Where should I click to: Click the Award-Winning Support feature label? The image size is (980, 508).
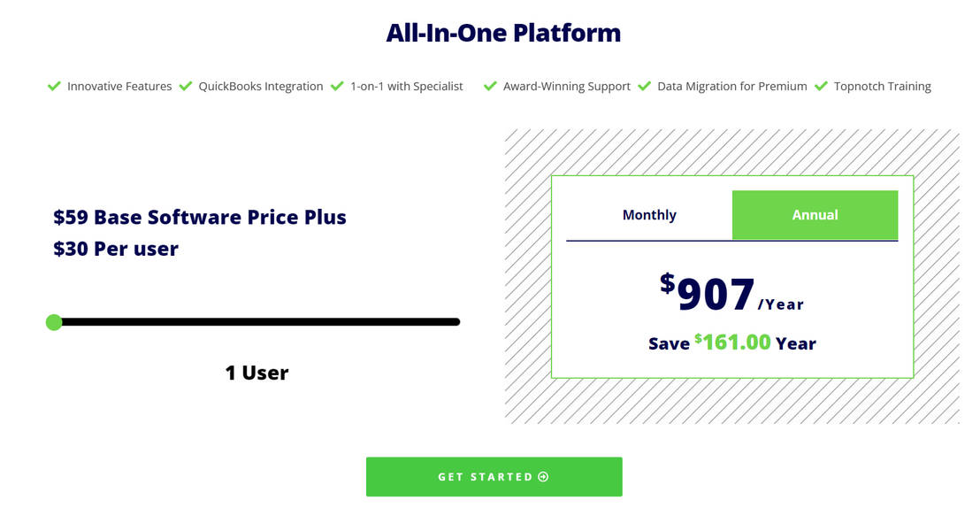[x=566, y=87]
